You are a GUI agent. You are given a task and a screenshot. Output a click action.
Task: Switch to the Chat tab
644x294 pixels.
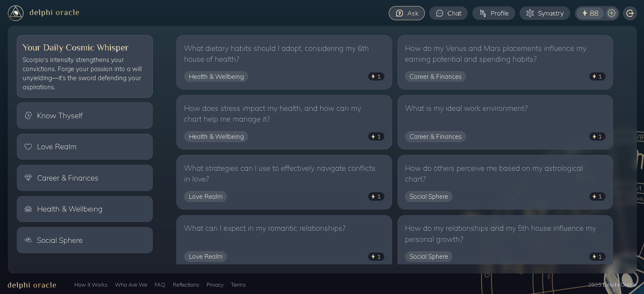[x=448, y=13]
